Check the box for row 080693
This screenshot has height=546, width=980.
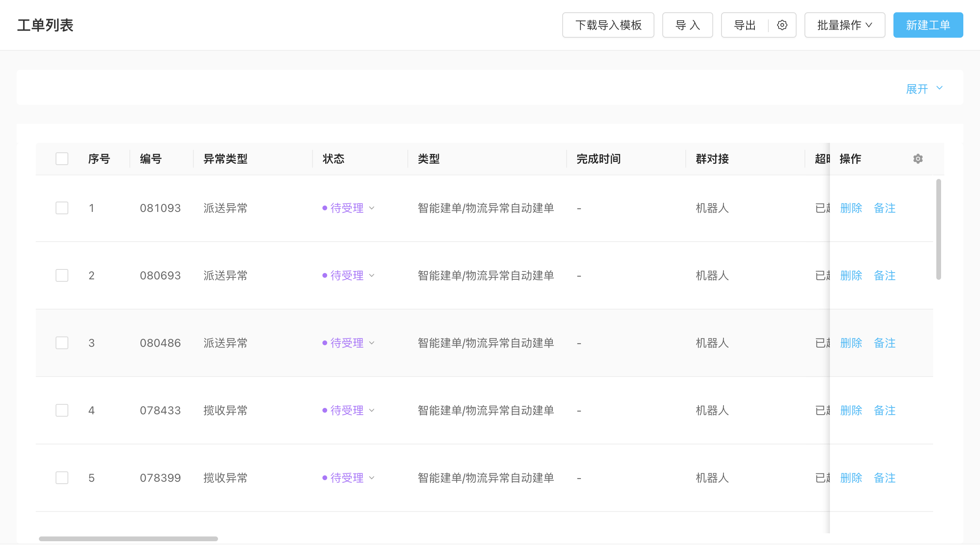point(62,275)
